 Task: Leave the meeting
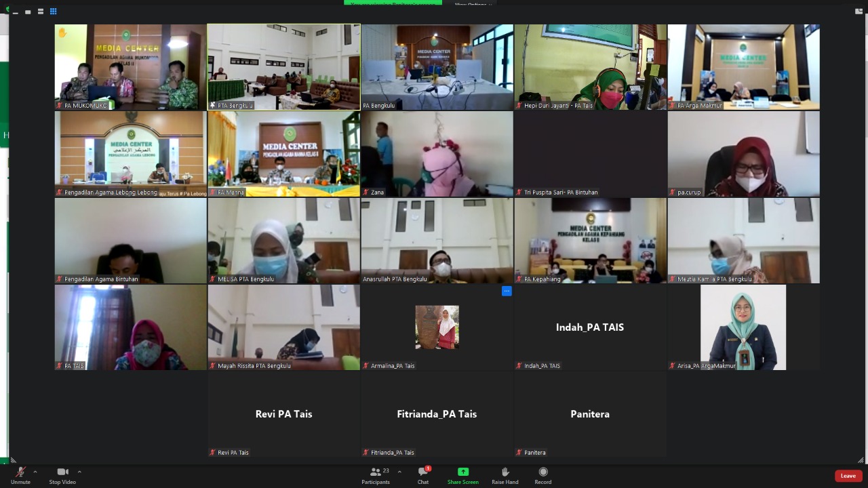click(848, 476)
